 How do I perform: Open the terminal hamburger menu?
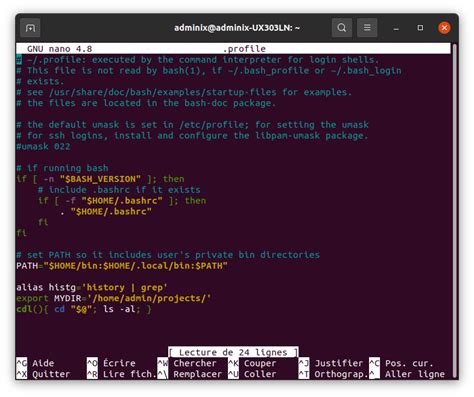pos(367,28)
